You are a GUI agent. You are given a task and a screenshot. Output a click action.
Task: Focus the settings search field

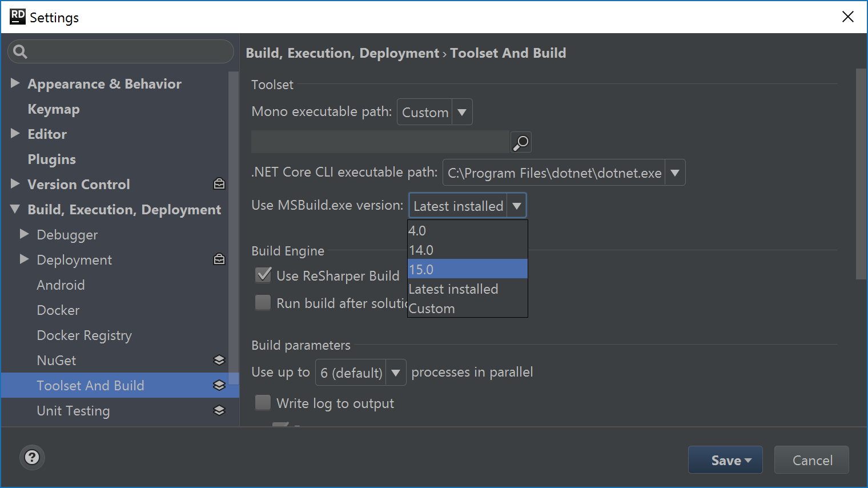120,51
